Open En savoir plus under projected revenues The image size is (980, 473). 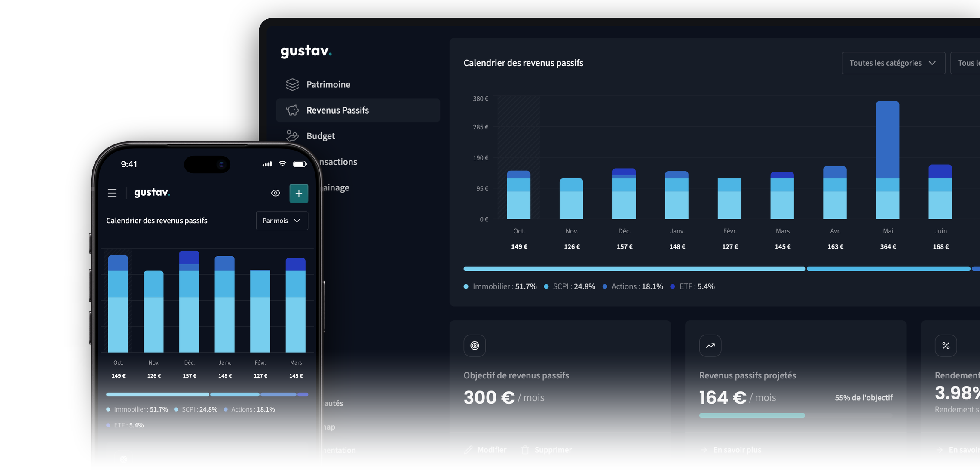(x=731, y=450)
